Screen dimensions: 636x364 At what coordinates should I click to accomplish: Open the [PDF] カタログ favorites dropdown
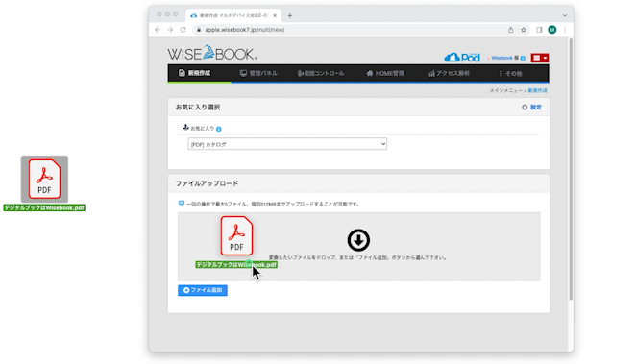(x=287, y=144)
